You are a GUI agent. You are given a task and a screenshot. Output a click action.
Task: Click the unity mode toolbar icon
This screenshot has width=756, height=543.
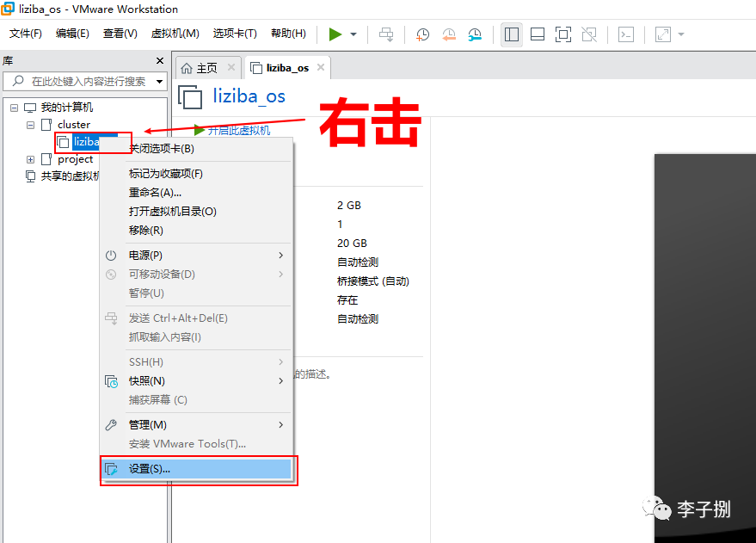click(589, 34)
